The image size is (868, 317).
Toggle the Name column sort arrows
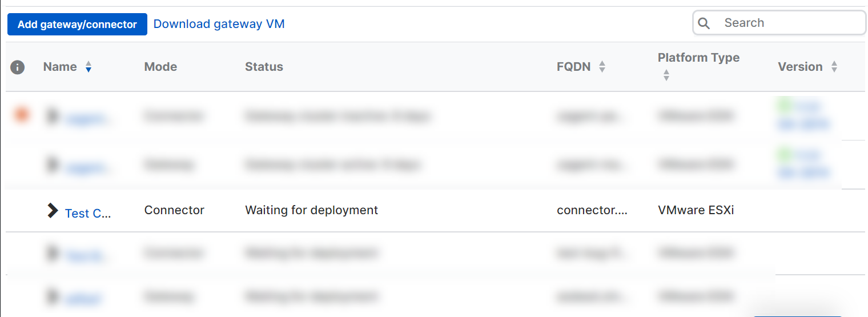88,67
